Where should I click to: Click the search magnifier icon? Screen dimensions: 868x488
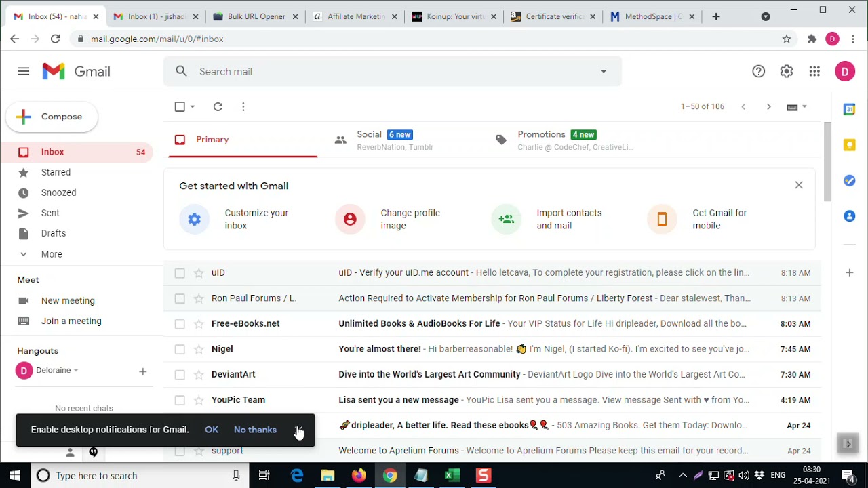[181, 71]
